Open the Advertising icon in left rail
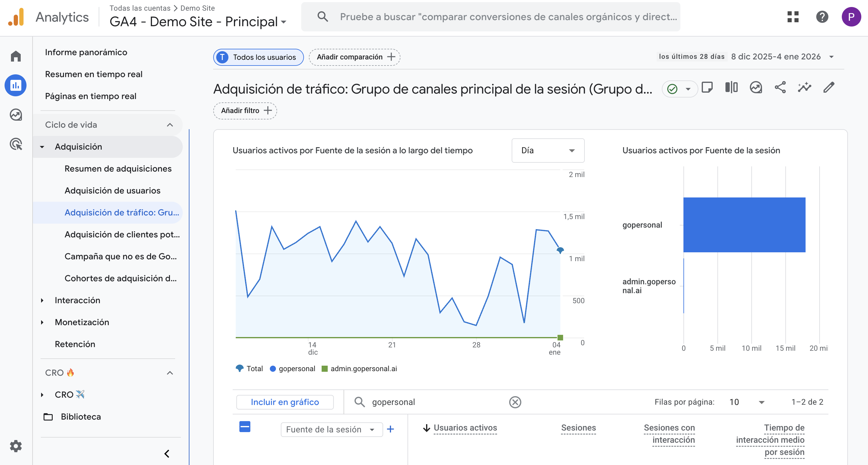Screen dimensions: 868x465 pos(16,144)
